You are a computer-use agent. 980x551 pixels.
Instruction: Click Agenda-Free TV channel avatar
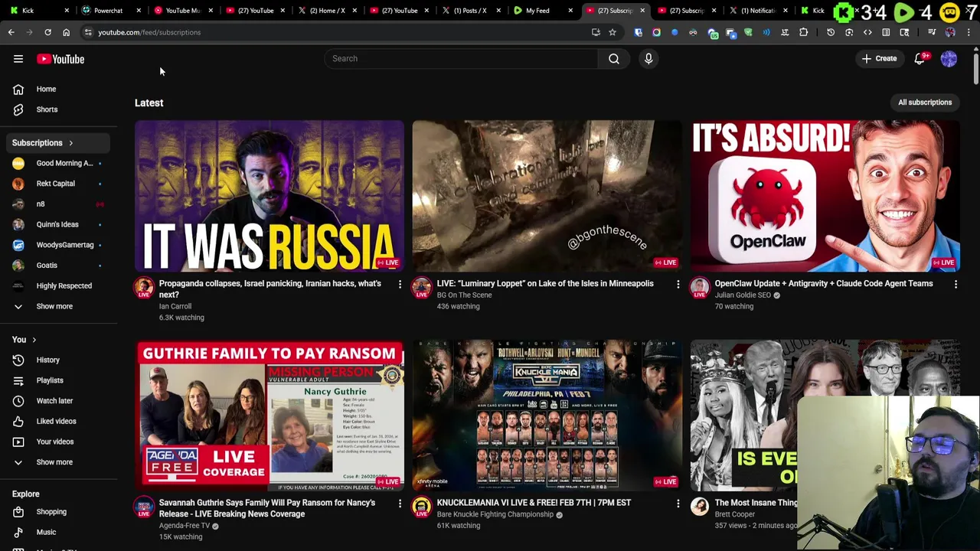[144, 507]
